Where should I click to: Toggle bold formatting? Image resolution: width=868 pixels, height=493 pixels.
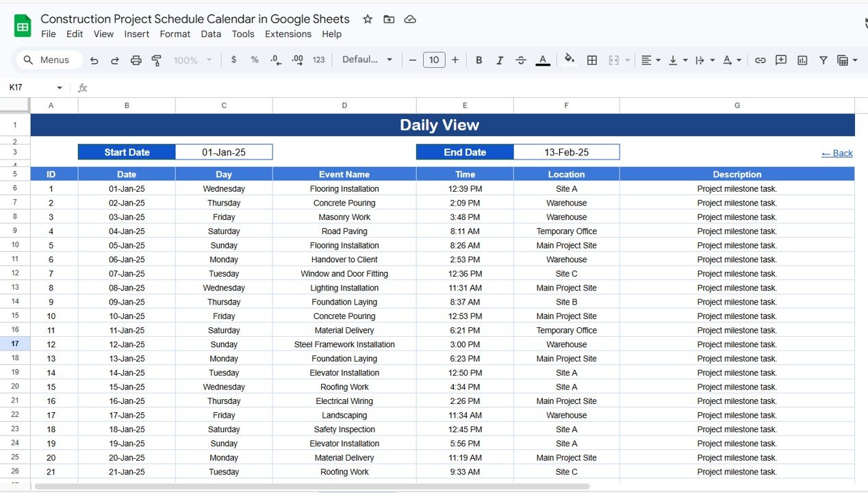[478, 60]
